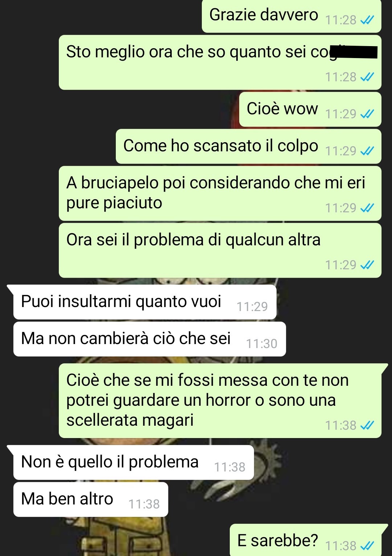Tap read checkmarks on "Sto meglio ora" message
The height and width of the screenshot is (556, 392).
tap(367, 77)
